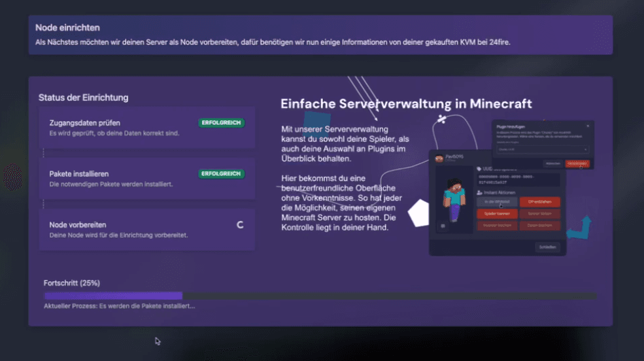Click the small icon below the Minecraft skin
644x361 pixels.
coord(443,226)
